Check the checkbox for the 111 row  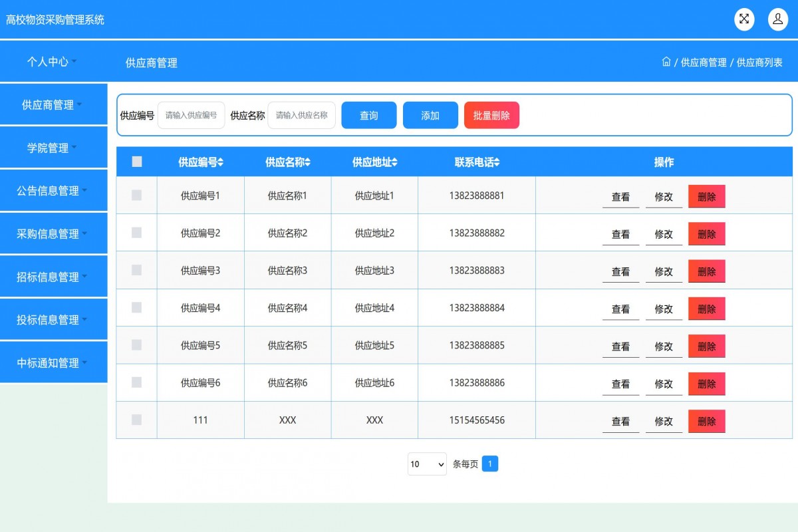(136, 420)
